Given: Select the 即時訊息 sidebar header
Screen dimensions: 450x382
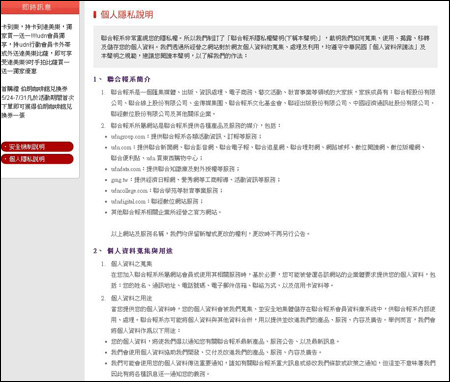Looking at the screenshot, I should coord(40,7).
